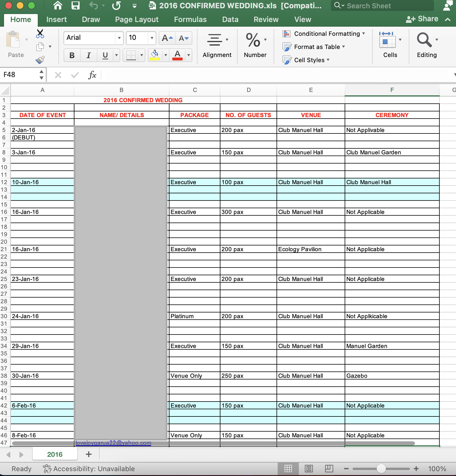Click the zoom slider handle
456x476 pixels.
(x=381, y=469)
